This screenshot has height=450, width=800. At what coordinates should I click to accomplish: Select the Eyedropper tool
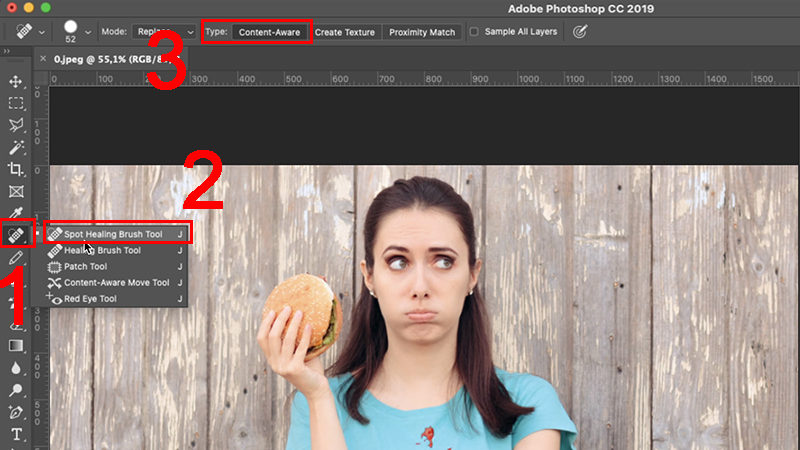[16, 213]
